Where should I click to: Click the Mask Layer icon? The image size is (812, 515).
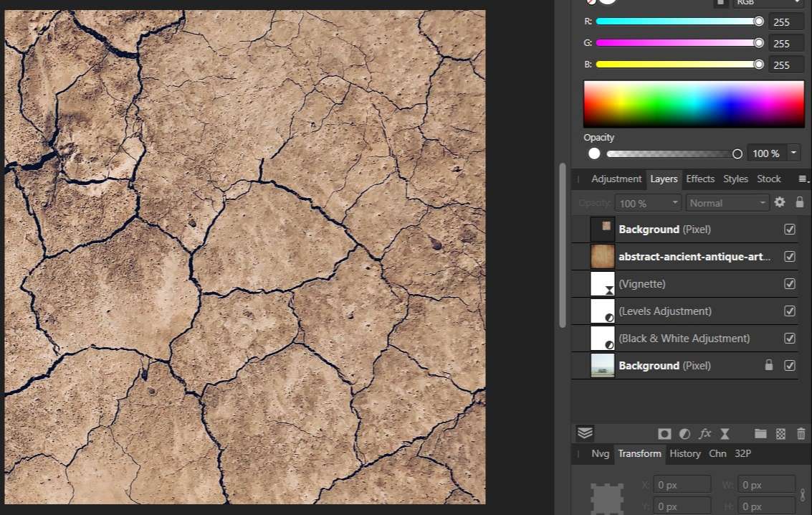664,434
